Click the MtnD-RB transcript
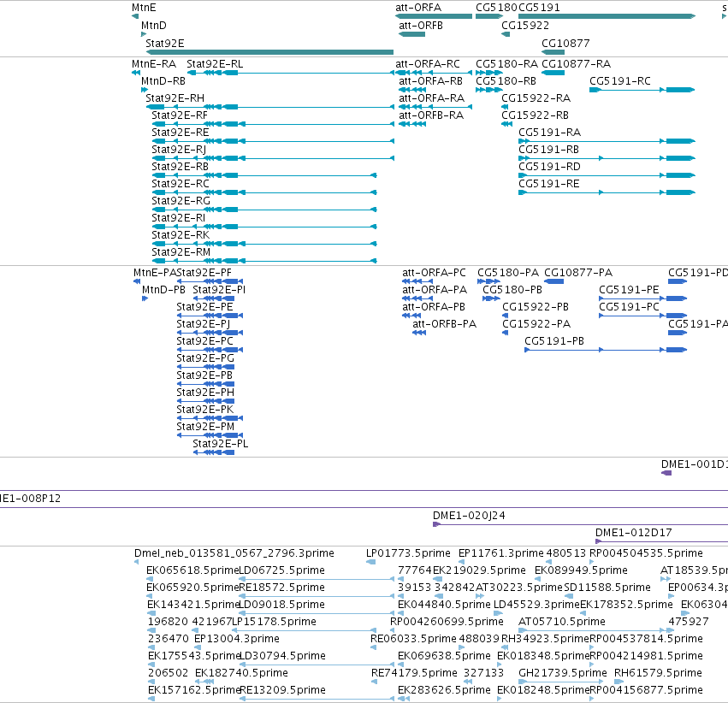728x703 pixels. 145,90
